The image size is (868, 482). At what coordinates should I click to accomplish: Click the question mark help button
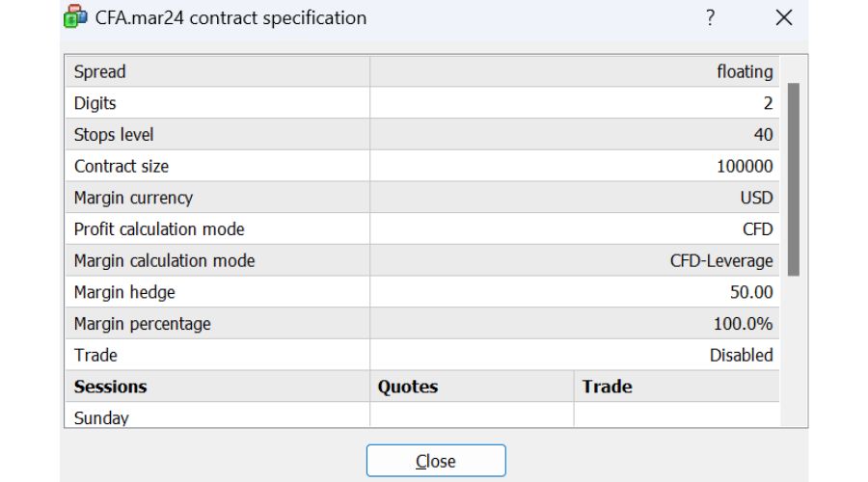coord(710,17)
